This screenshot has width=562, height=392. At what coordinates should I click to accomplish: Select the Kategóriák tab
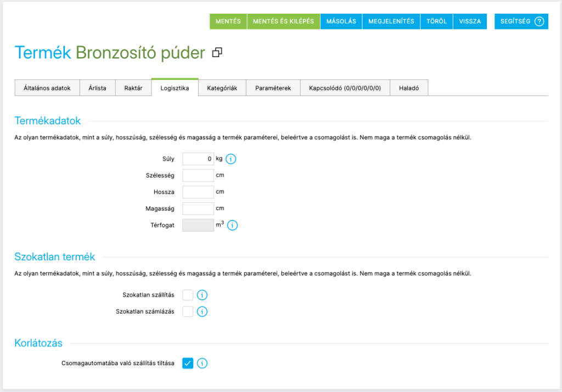click(222, 88)
